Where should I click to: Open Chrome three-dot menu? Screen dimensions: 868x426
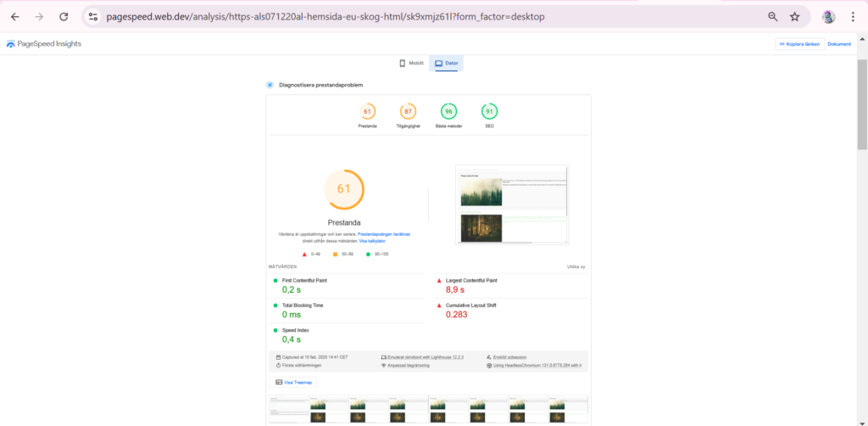pos(853,17)
